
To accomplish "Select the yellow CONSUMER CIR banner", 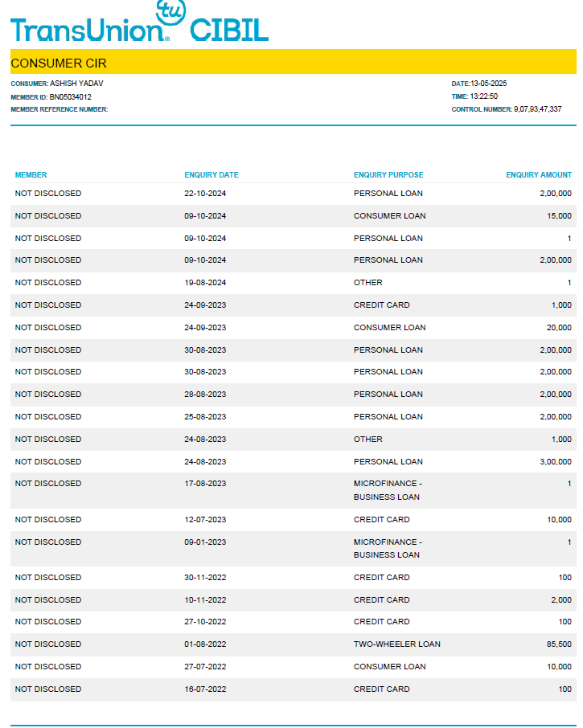I will (x=293, y=63).
